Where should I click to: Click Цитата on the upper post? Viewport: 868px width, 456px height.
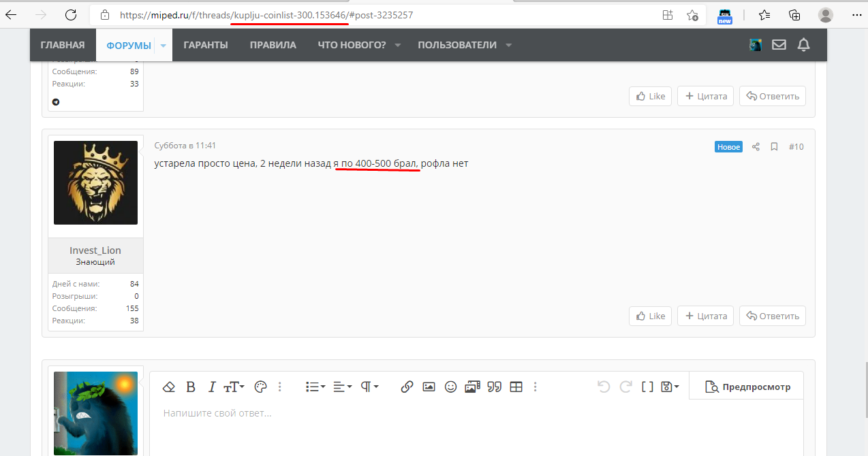pos(706,96)
